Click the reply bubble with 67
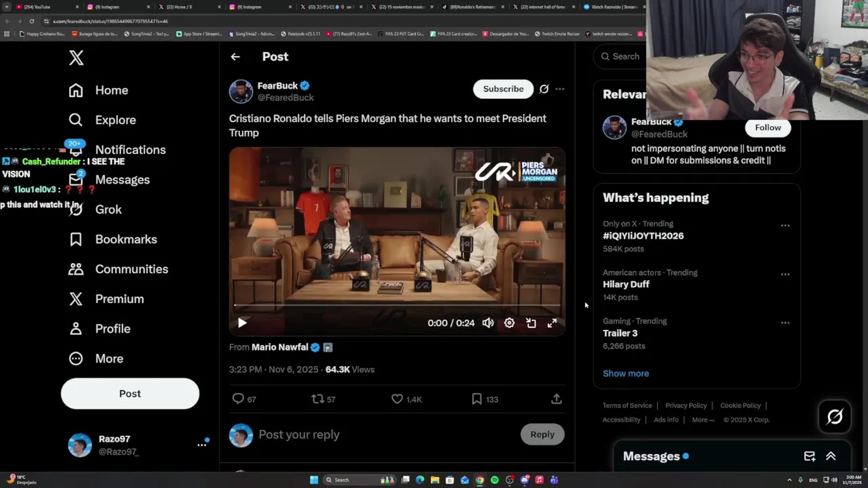The width and height of the screenshot is (868, 488). tap(244, 399)
